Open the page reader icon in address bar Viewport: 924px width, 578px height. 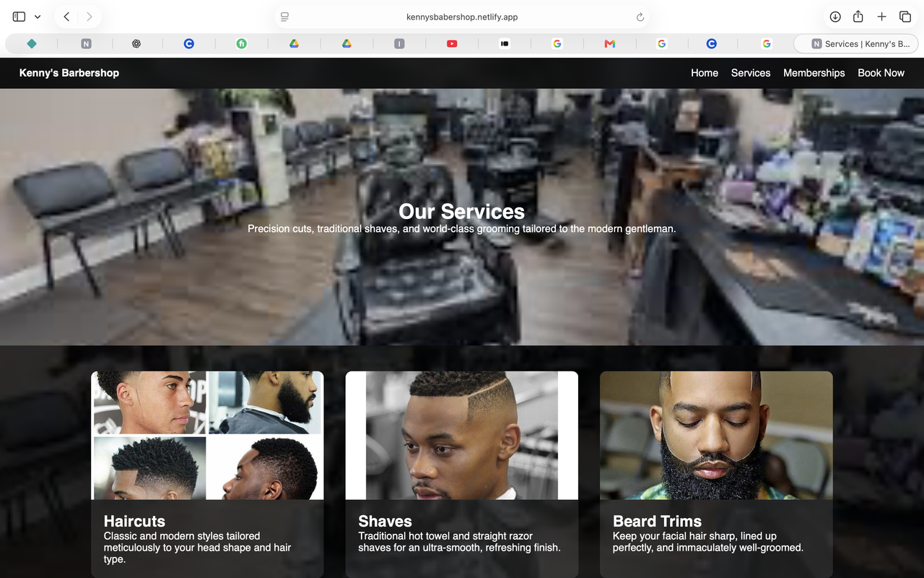tap(285, 17)
